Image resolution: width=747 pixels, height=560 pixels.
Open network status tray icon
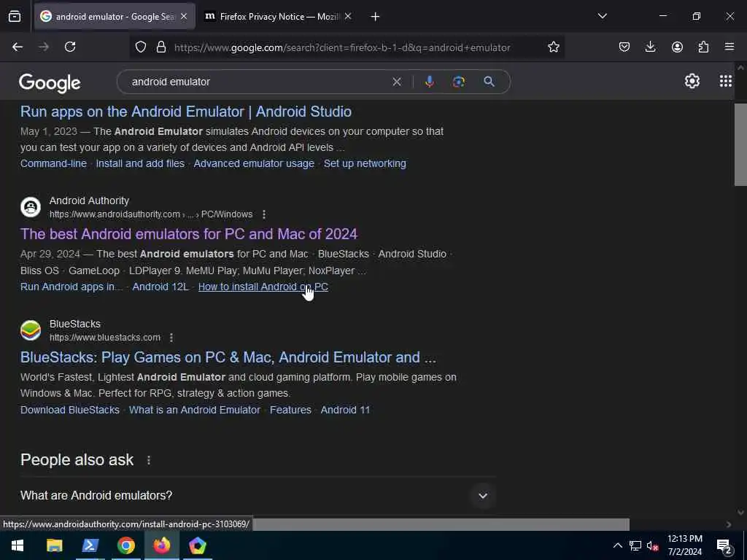click(x=635, y=545)
